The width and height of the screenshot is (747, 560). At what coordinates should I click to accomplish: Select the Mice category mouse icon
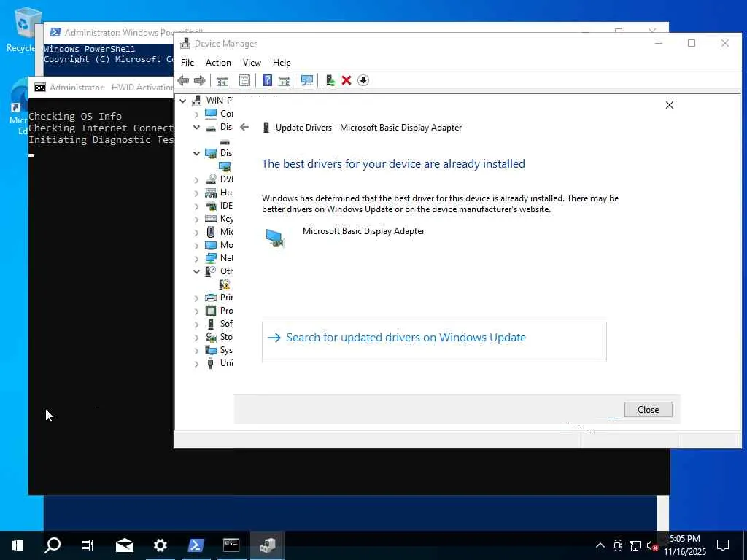[x=211, y=232]
